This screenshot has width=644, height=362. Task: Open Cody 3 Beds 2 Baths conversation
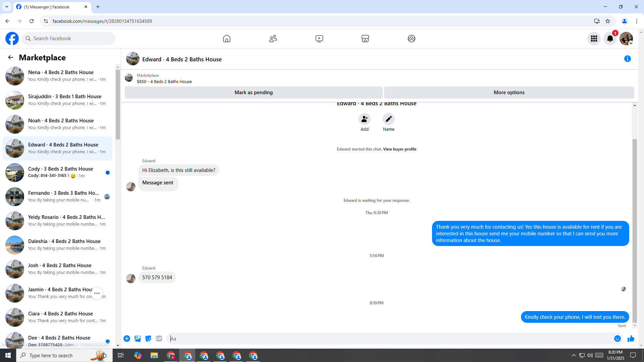pyautogui.click(x=58, y=173)
